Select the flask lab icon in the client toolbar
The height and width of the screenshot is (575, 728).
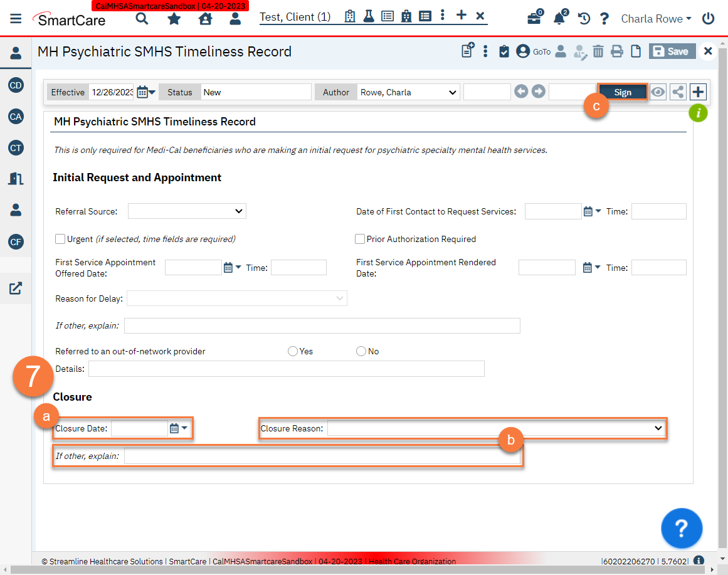click(368, 16)
